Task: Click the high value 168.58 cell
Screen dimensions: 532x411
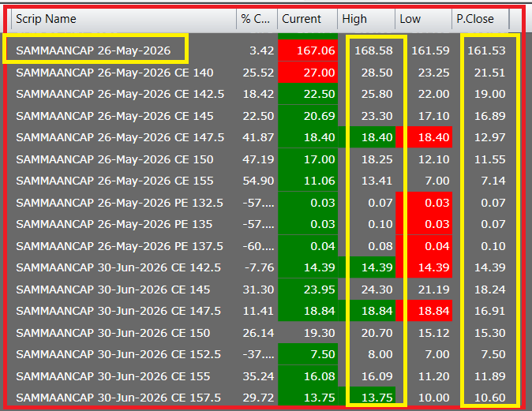Action: [367, 50]
